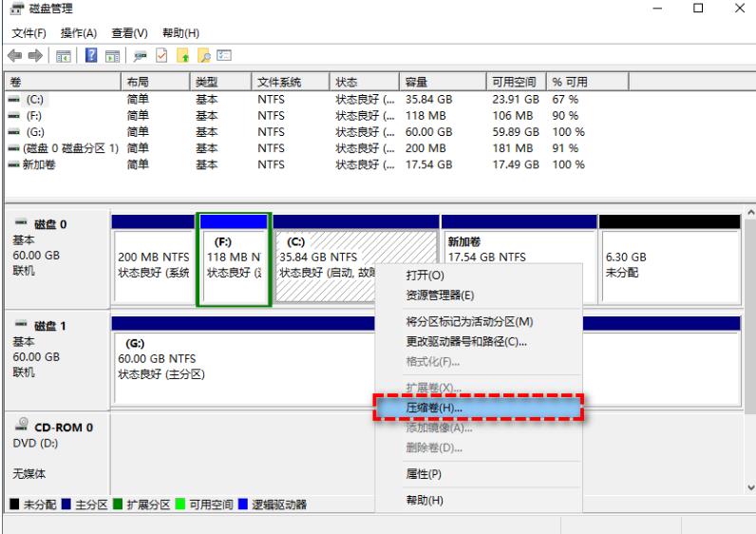Select the 6.30 GB 未分配 space block
This screenshot has height=534, width=756.
[671, 259]
